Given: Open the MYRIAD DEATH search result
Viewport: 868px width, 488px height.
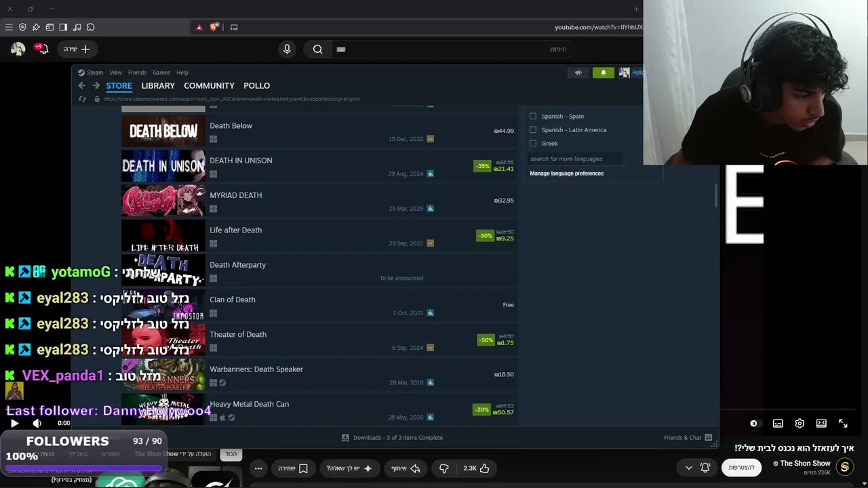Looking at the screenshot, I should point(319,201).
